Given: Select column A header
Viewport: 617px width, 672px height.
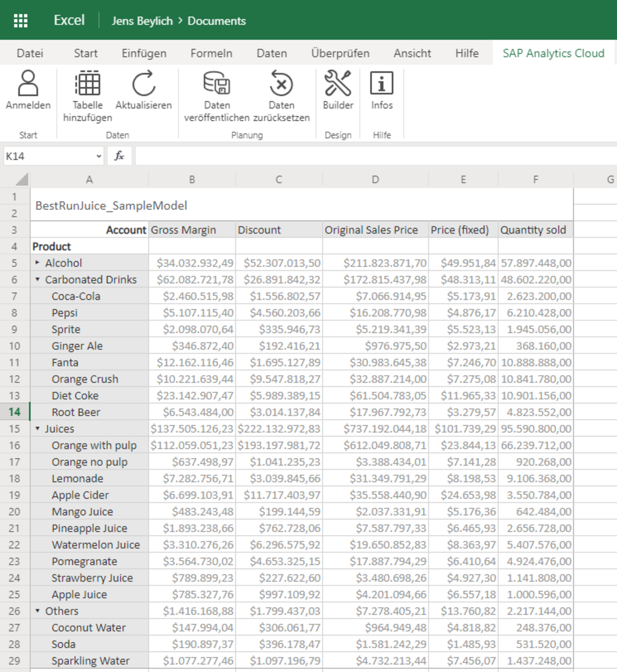Looking at the screenshot, I should 89,179.
